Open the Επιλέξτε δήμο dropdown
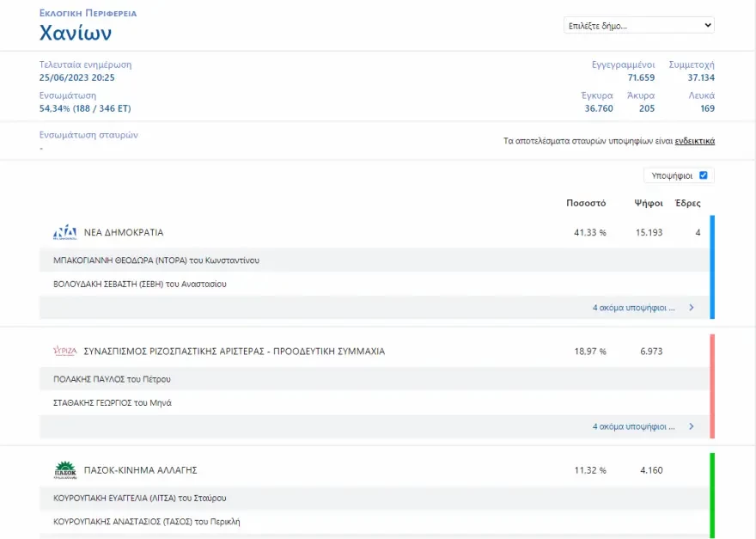 (x=638, y=26)
